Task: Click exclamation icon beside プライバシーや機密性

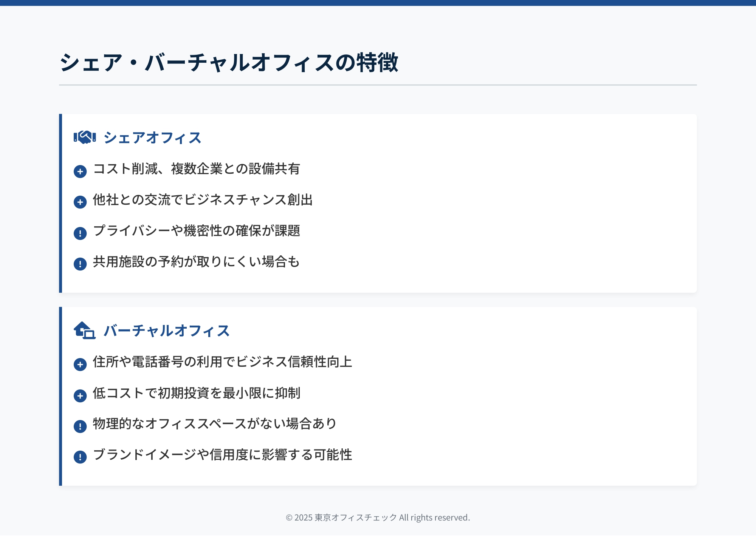Action: coord(80,233)
